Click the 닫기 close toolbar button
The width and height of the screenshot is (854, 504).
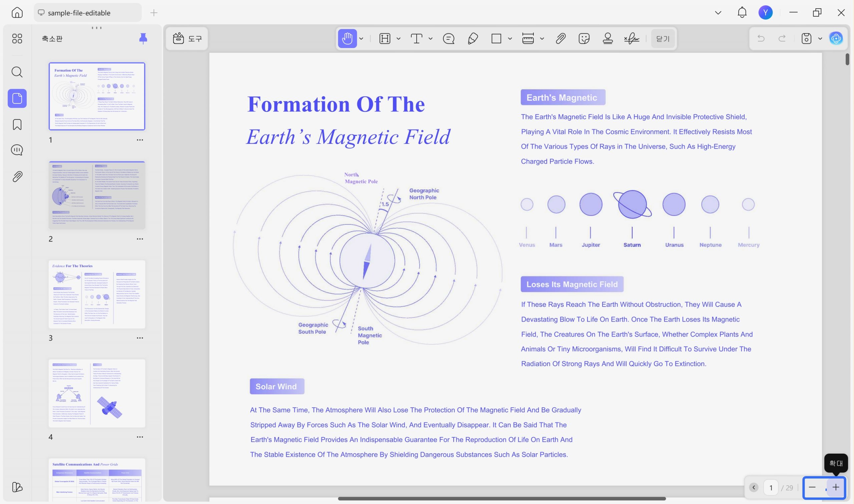[x=663, y=39]
